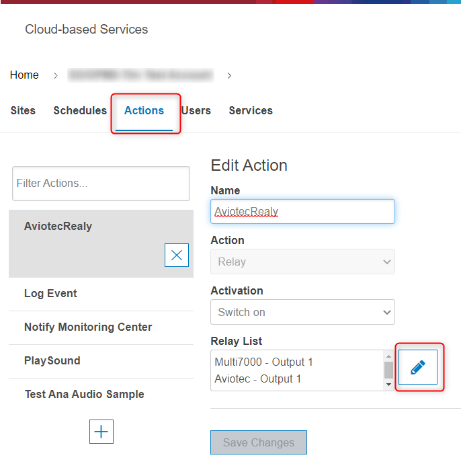Add new action with plus icon
This screenshot has height=476, width=461.
pyautogui.click(x=101, y=432)
